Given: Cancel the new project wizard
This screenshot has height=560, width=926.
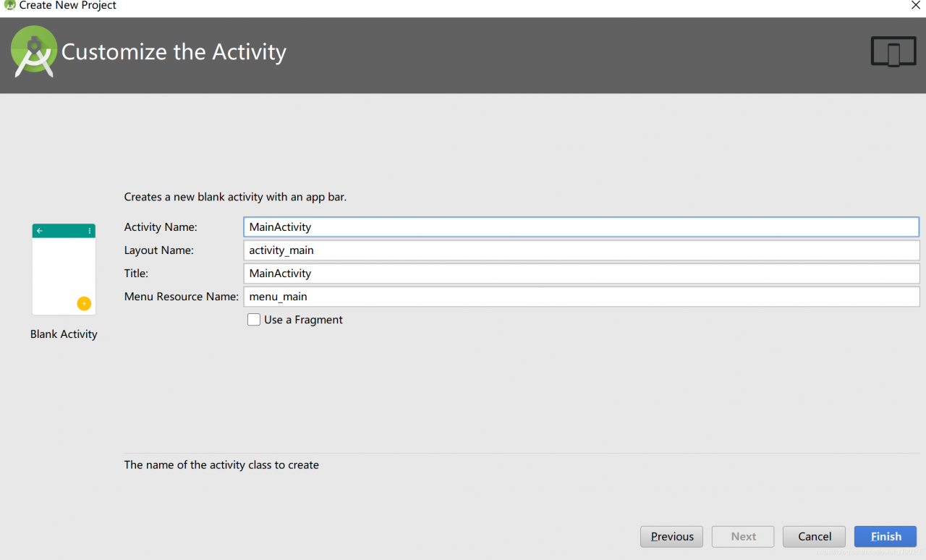Looking at the screenshot, I should [x=814, y=536].
